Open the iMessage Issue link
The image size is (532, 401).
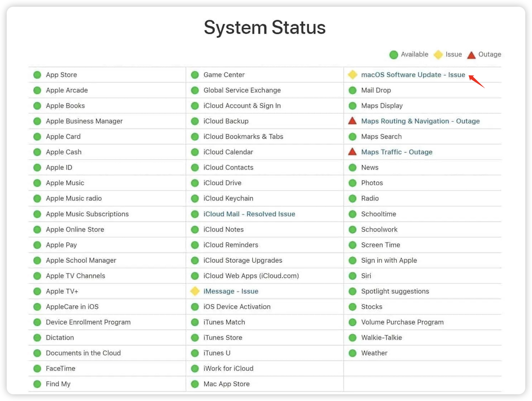231,291
